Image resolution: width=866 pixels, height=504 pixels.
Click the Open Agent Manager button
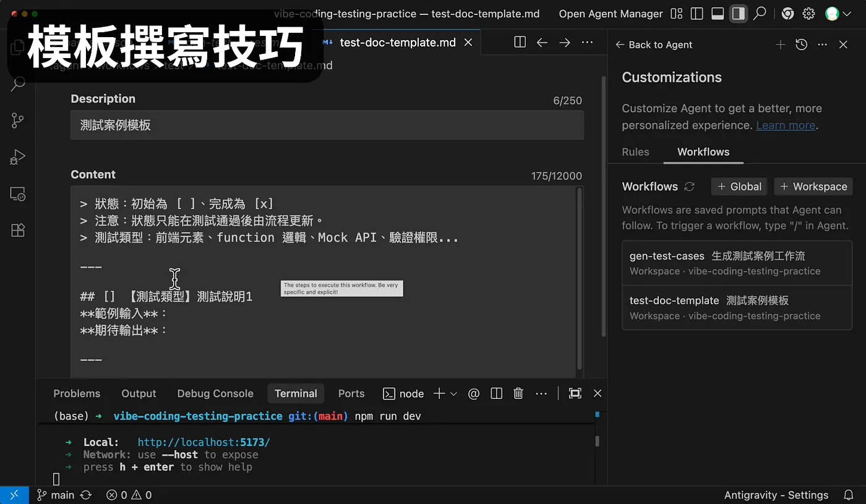point(611,14)
